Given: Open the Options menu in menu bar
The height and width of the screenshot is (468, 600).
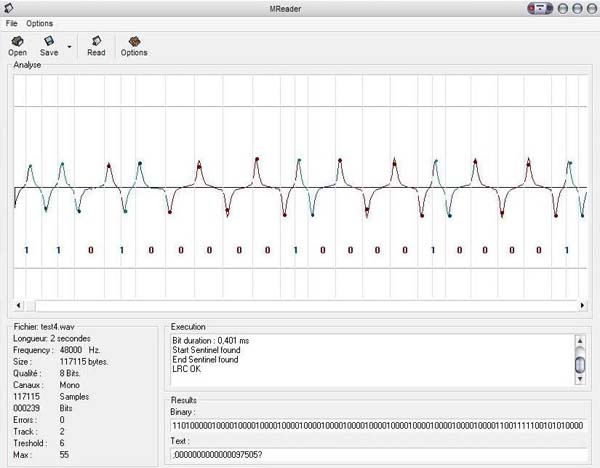Looking at the screenshot, I should click(x=40, y=23).
